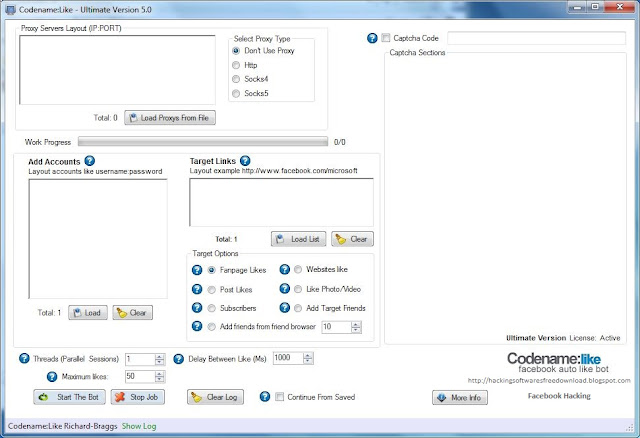Load accounts with the Load button

pos(88,313)
